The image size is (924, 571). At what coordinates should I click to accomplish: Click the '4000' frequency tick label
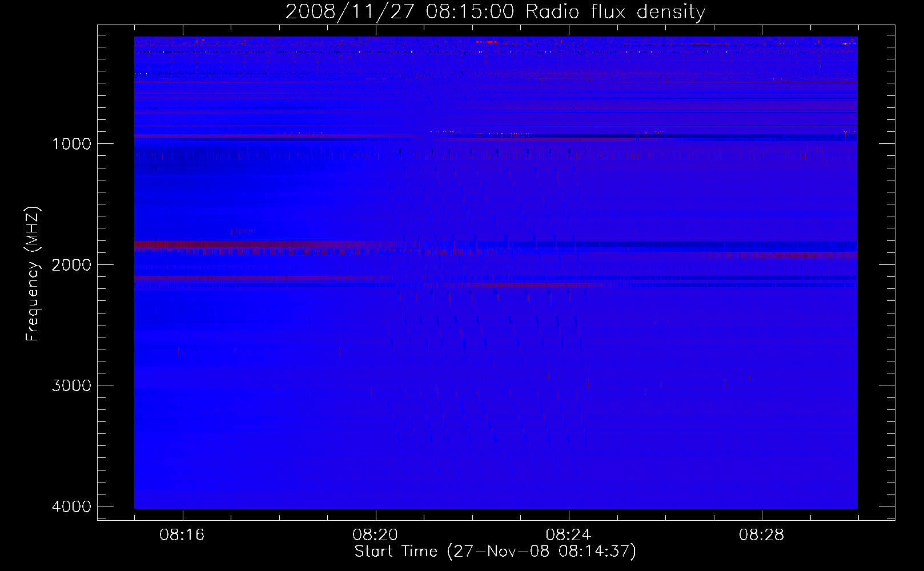click(71, 506)
